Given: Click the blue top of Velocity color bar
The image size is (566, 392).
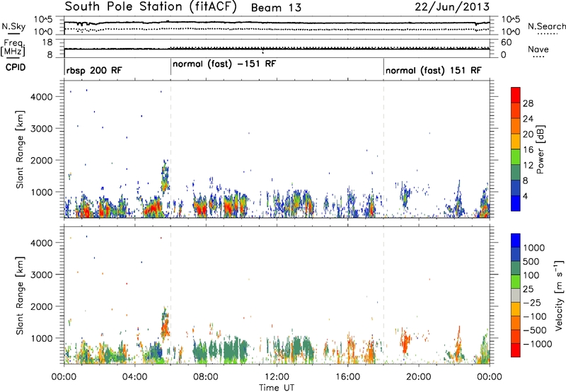Looking at the screenshot, I should (x=516, y=241).
